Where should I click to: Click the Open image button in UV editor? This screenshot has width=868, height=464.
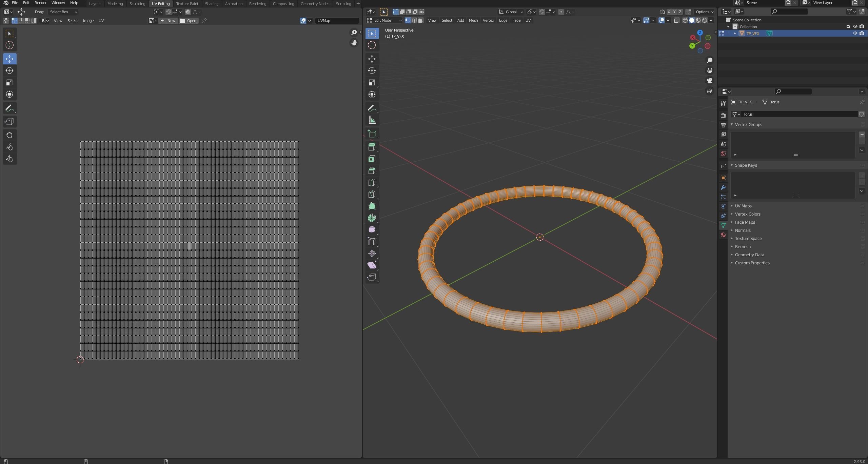click(189, 21)
